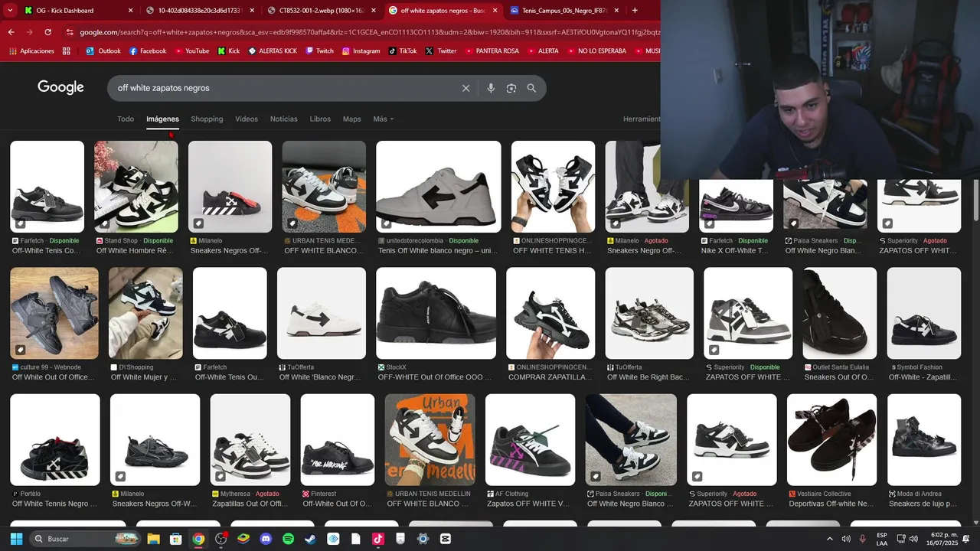
Task: Open the bookmark tab groups grid icon
Action: click(67, 51)
